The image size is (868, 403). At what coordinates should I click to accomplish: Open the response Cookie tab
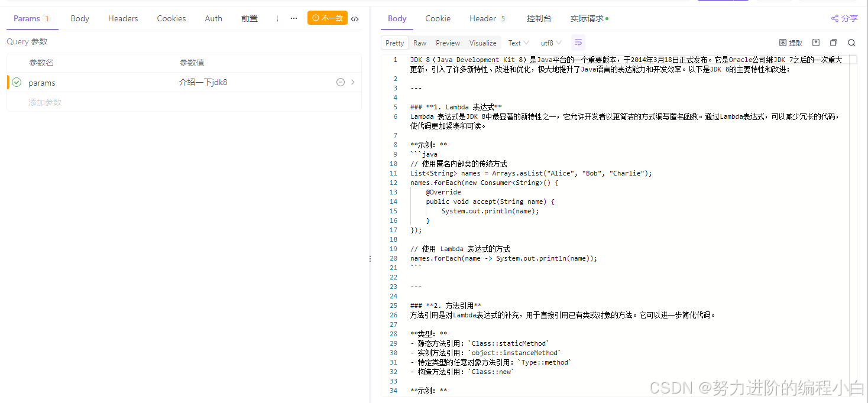tap(438, 18)
